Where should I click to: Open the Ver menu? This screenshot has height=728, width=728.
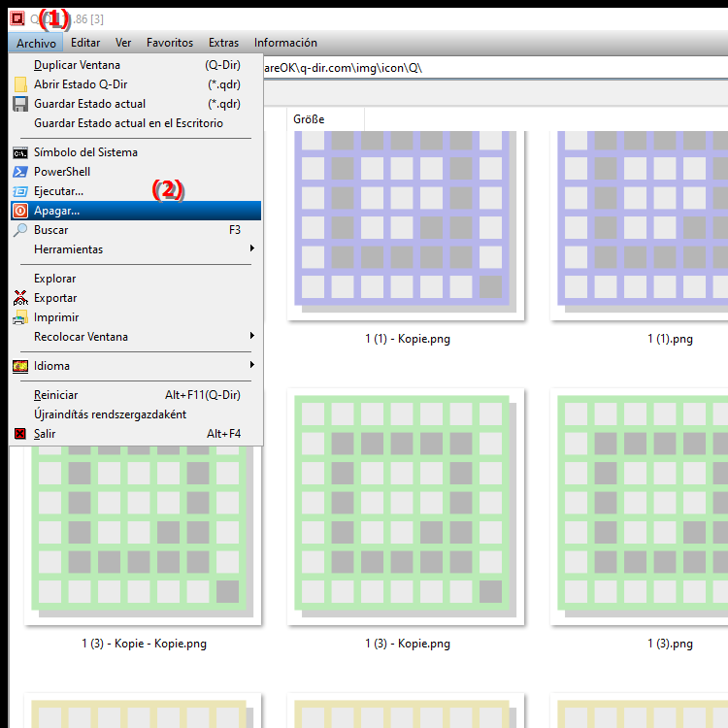tap(123, 43)
